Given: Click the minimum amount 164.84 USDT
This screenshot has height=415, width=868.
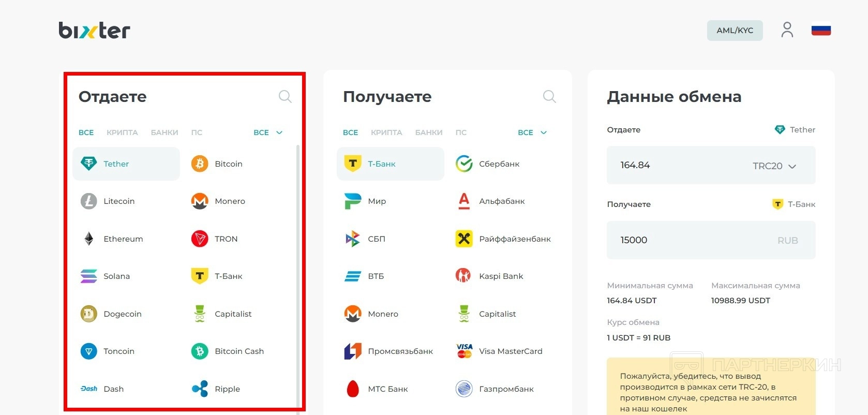Looking at the screenshot, I should pos(632,301).
